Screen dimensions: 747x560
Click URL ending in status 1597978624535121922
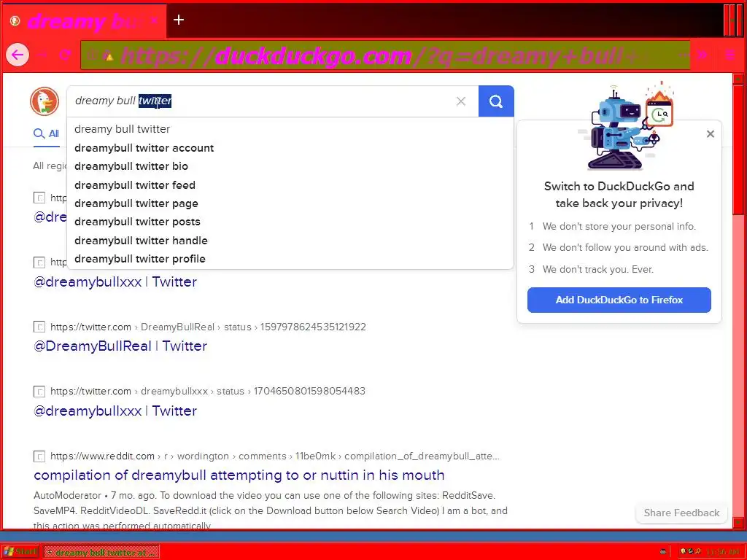click(208, 327)
